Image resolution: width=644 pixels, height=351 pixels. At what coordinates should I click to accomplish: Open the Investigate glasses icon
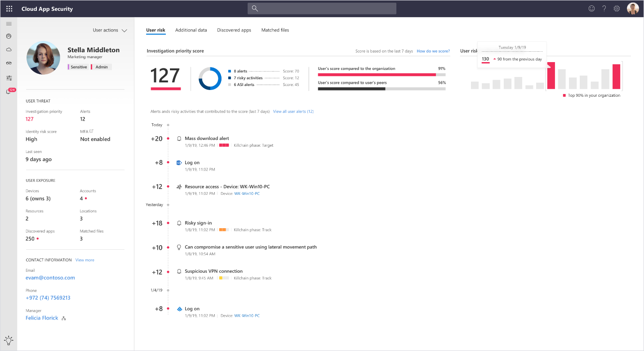[9, 63]
